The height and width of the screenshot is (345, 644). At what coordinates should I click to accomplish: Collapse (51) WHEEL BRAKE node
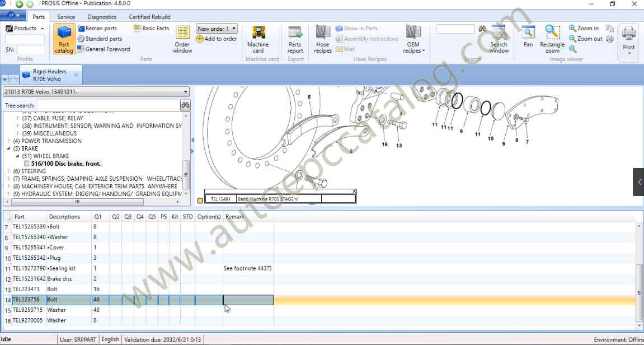click(x=18, y=156)
